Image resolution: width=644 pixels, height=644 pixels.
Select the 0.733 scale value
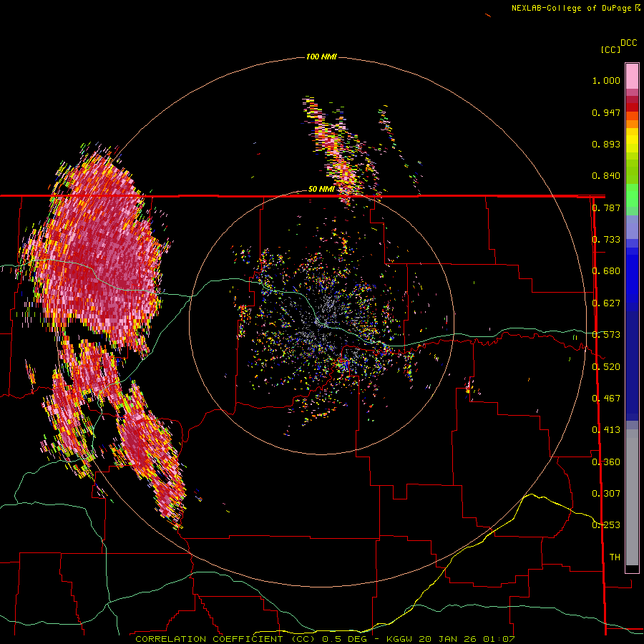[606, 240]
